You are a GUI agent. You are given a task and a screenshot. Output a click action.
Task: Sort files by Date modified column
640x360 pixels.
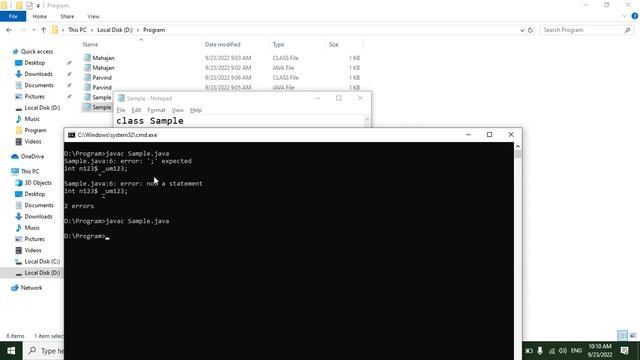(x=222, y=44)
